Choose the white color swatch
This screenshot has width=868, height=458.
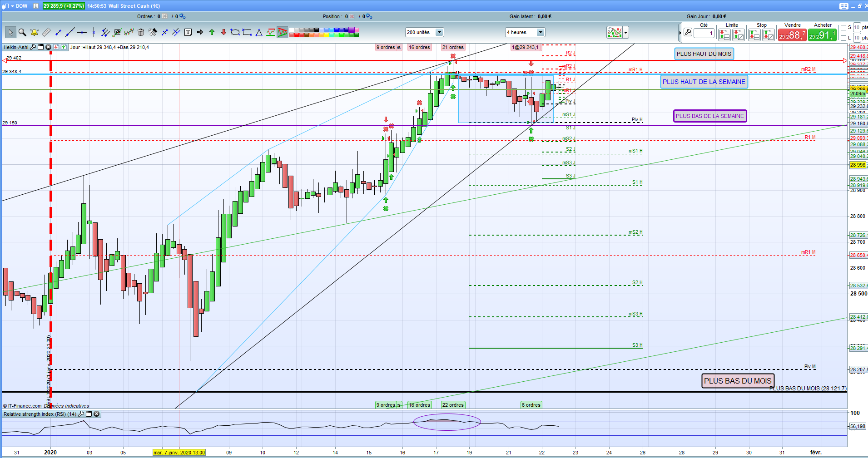(291, 30)
